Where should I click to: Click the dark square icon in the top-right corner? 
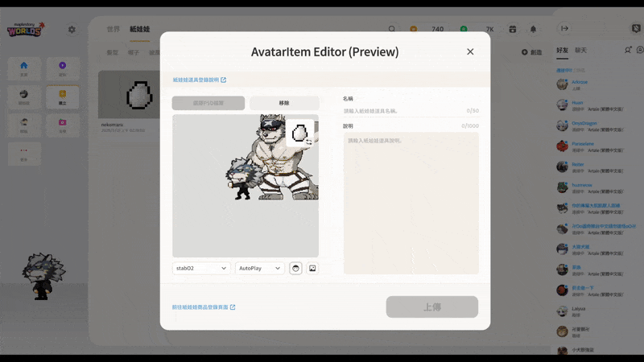(636, 28)
